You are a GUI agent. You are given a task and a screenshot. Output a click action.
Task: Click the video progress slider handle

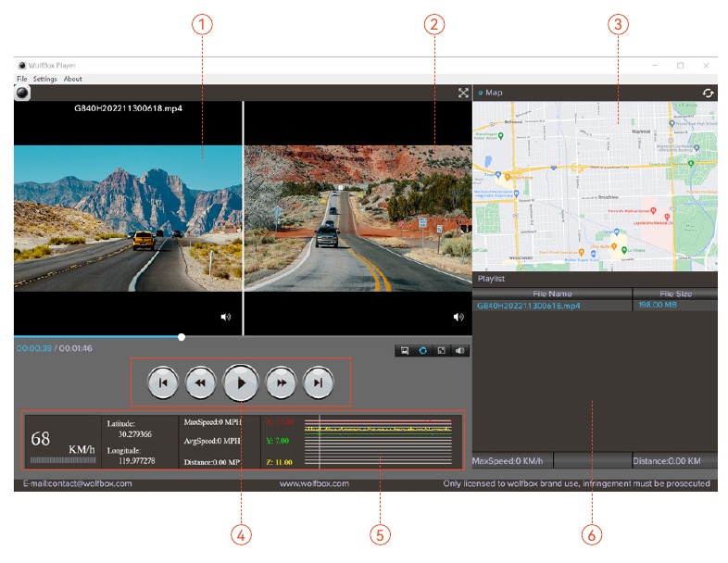tap(182, 336)
